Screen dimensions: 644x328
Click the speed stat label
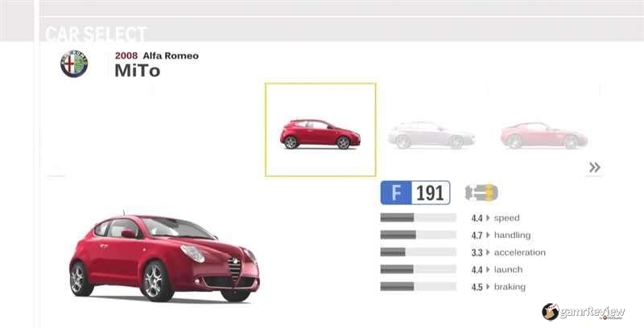[507, 218]
